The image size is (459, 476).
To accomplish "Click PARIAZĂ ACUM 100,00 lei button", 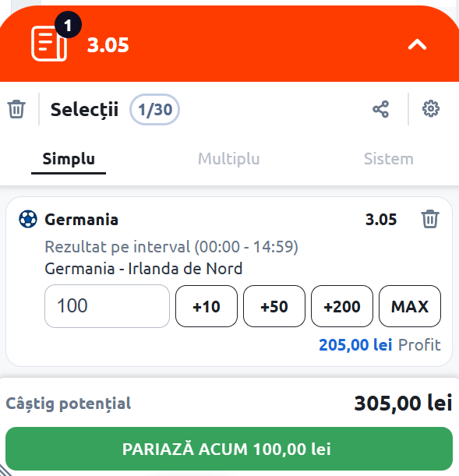I will point(229,449).
